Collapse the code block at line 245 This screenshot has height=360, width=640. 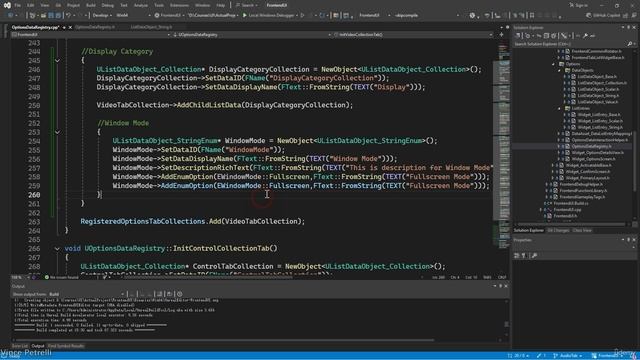(57, 60)
